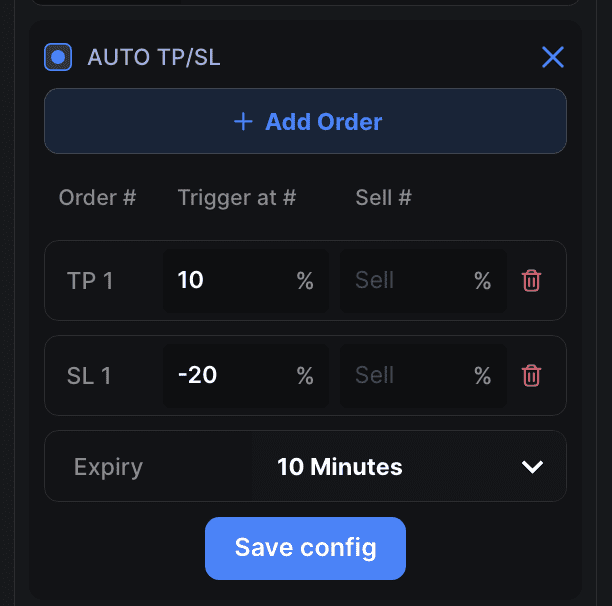Edit the TP 1 trigger value of 10
Screen dimensions: 612x606
pyautogui.click(x=246, y=281)
